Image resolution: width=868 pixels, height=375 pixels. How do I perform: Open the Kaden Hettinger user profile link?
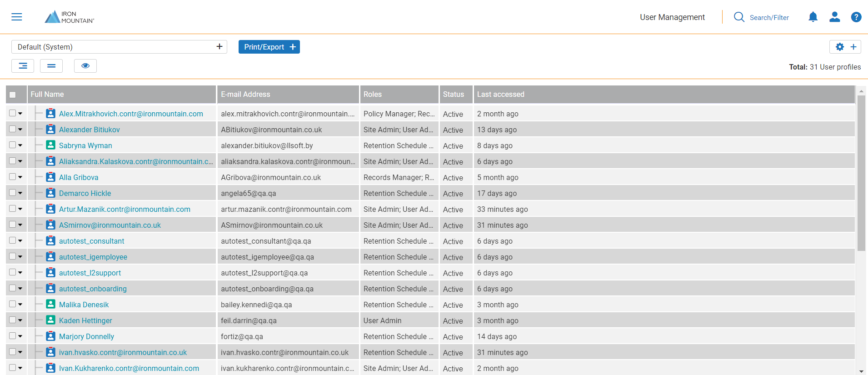(x=85, y=320)
